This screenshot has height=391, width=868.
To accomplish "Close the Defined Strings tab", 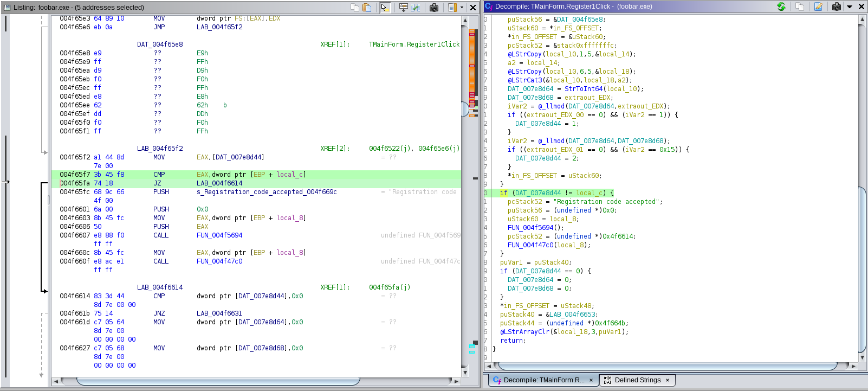I will pos(668,380).
